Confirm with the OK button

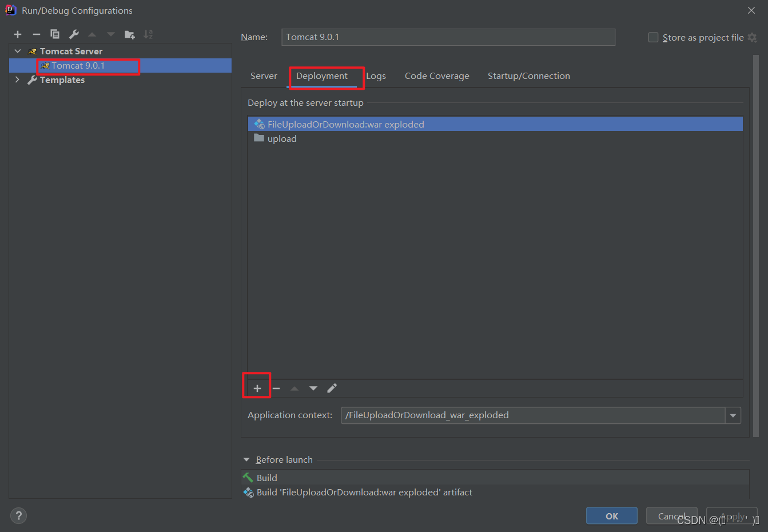point(612,516)
